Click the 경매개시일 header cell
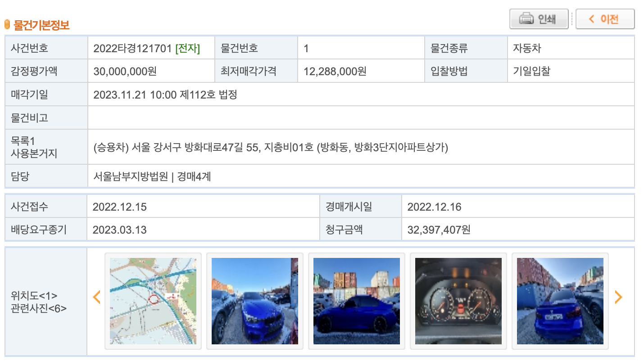 pos(361,207)
